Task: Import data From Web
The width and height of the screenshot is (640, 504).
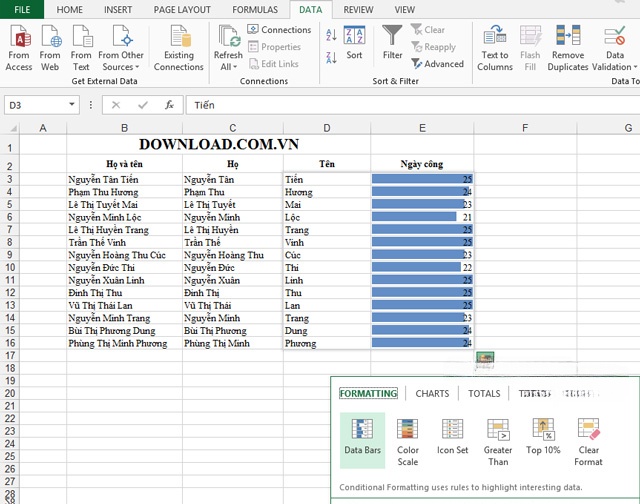Action: (x=50, y=48)
